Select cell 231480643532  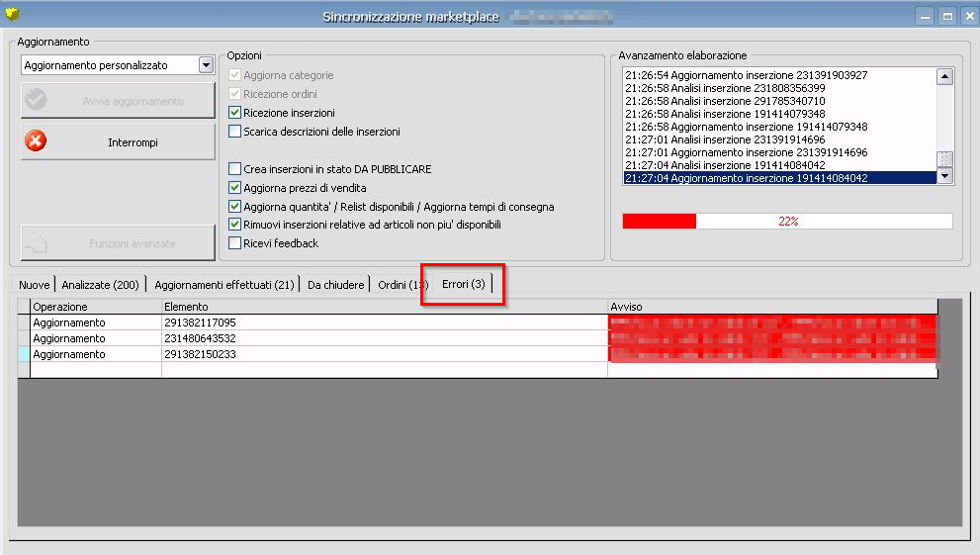coord(385,338)
